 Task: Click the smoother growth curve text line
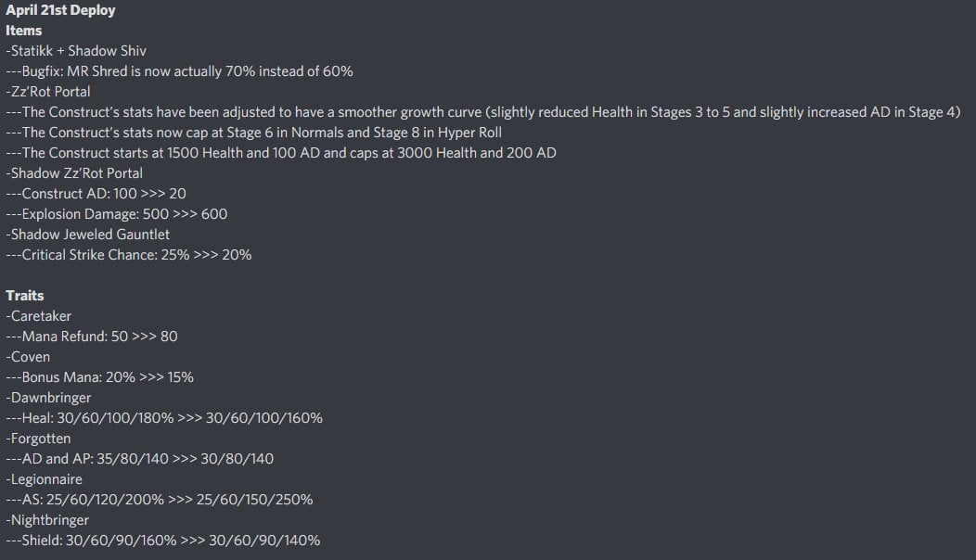point(483,112)
